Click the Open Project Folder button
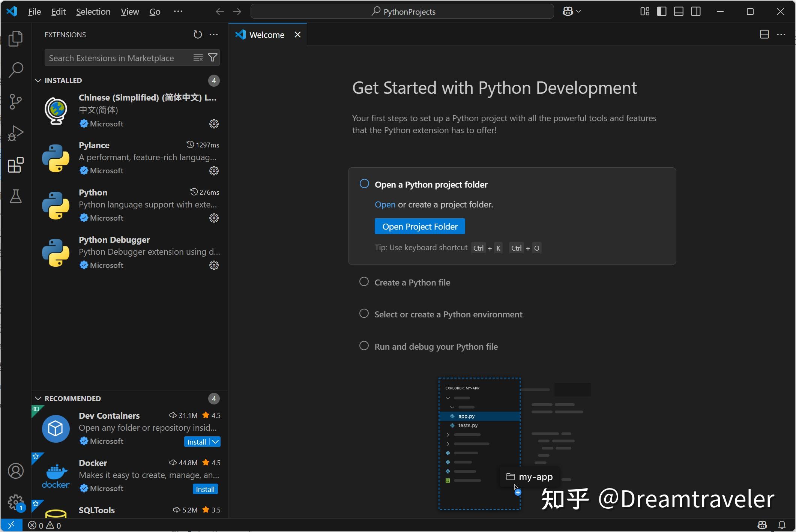The image size is (796, 532). click(419, 226)
